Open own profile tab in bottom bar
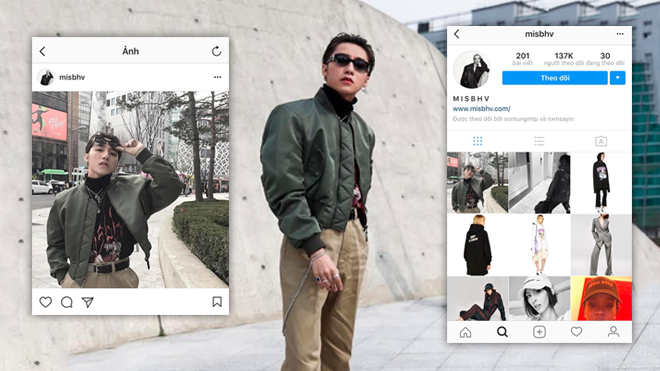The width and height of the screenshot is (660, 371). (x=613, y=332)
